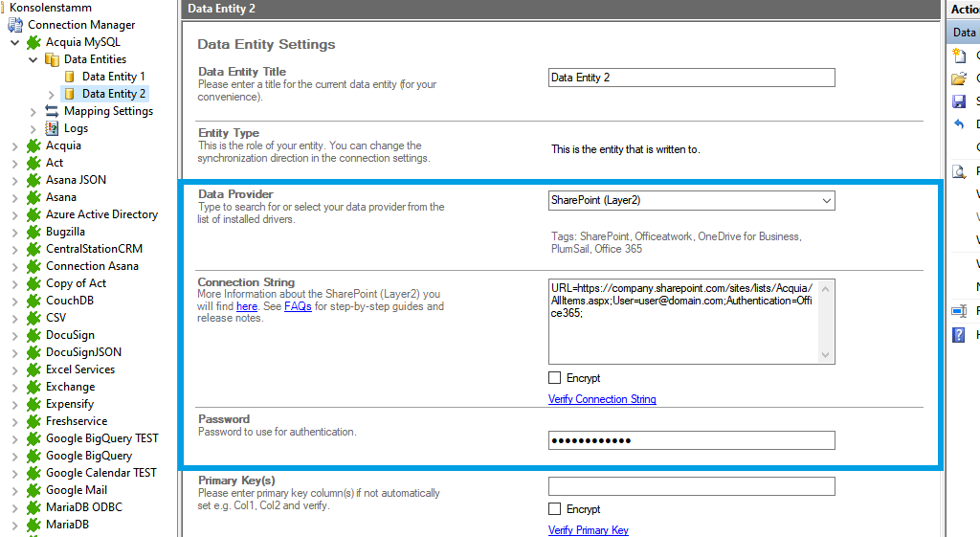The image size is (980, 537).
Task: Expand the Mapping Settings node
Action: click(x=33, y=111)
